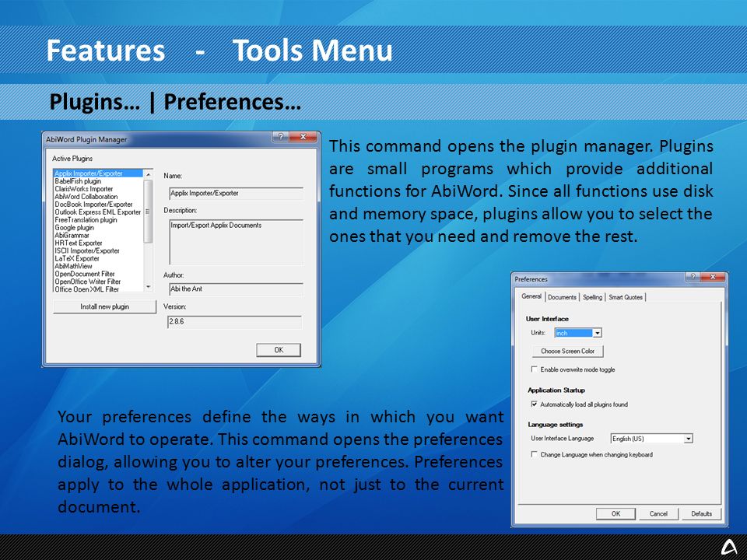This screenshot has height=560, width=747.
Task: Confirm Preferences with the OK button
Action: tap(615, 513)
